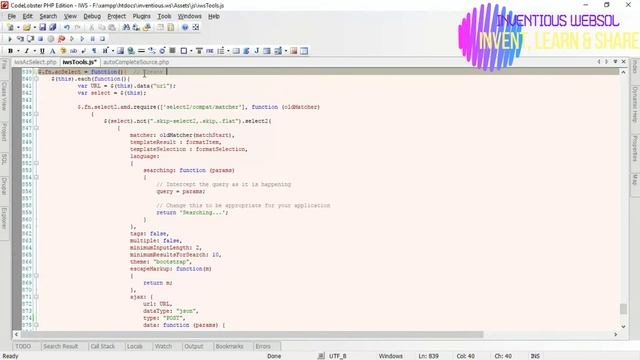Open the Call Stack panel tab
The image size is (640, 360).
pyautogui.click(x=102, y=346)
